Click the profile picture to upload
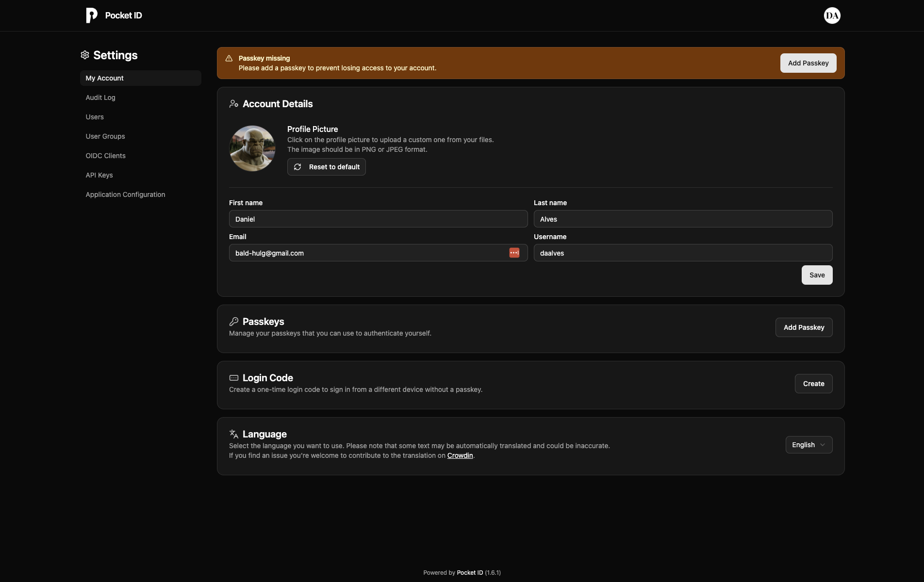Screen dimensions: 924x582 pyautogui.click(x=252, y=148)
